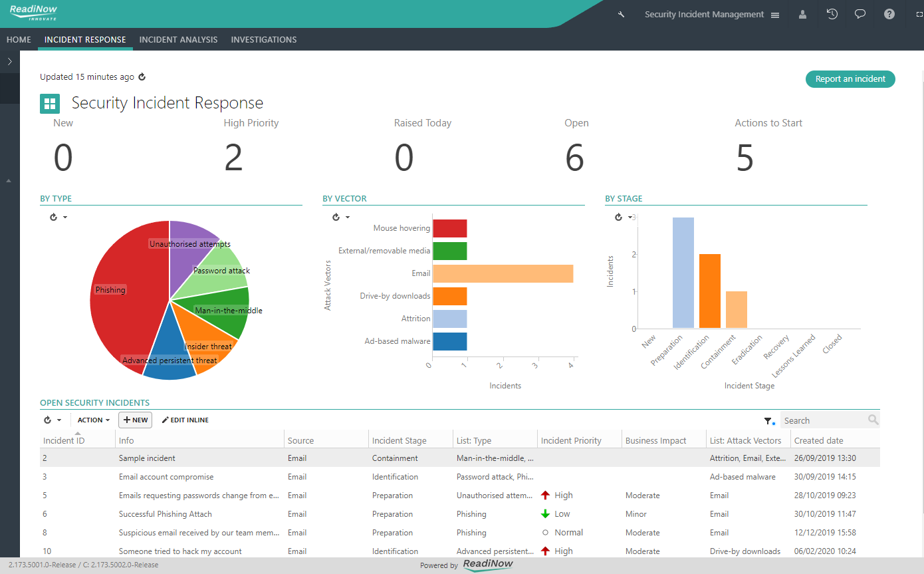
Task: Open the Action dropdown in incidents toolbar
Action: tap(93, 420)
